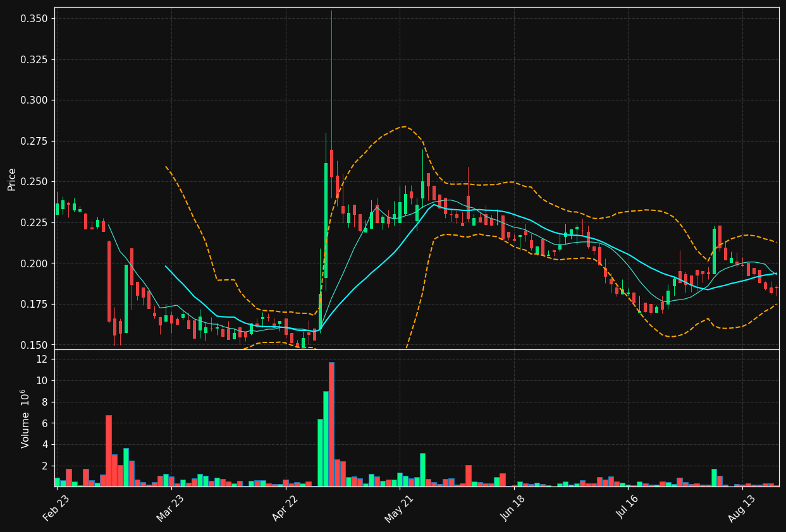Viewport: 786px width, 532px height.
Task: Click the Aug 13 date label
Action: (x=742, y=509)
